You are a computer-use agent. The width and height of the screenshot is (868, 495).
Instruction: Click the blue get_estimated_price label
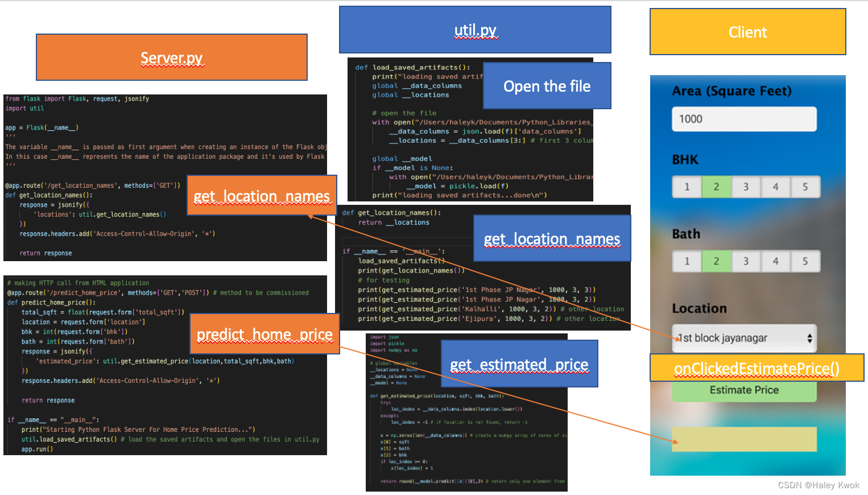[519, 364]
